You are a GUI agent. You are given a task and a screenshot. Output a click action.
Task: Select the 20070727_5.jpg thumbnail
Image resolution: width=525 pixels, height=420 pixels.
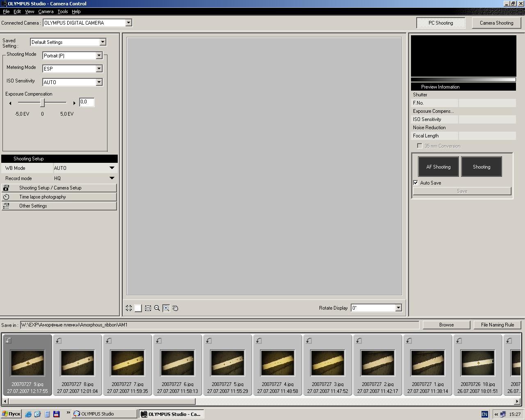point(228,365)
